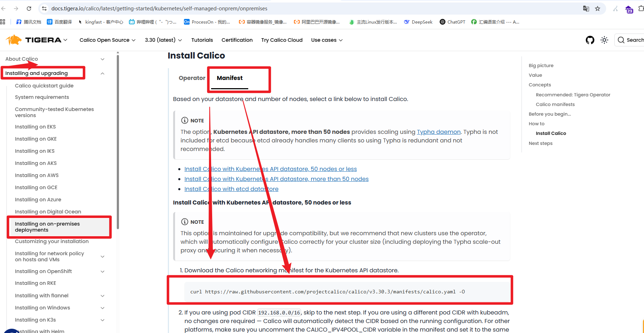The width and height of the screenshot is (644, 333).
Task: Click the browser address bar URL
Action: pos(159,9)
